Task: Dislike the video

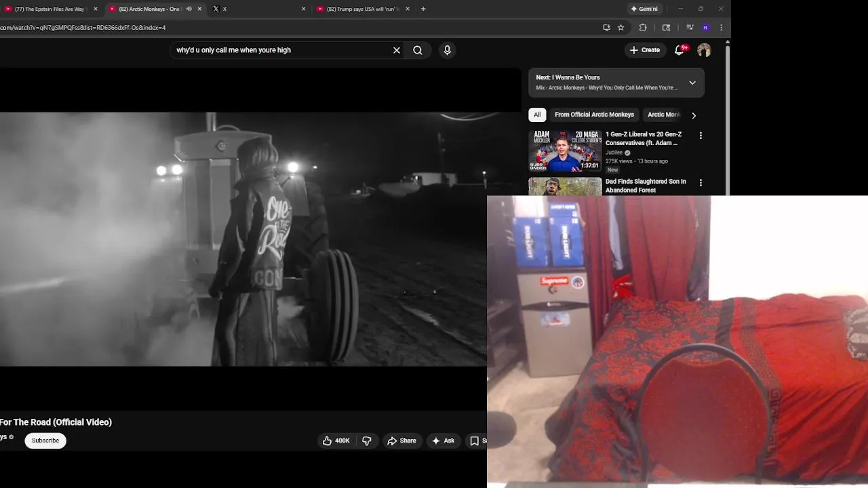Action: [x=367, y=441]
